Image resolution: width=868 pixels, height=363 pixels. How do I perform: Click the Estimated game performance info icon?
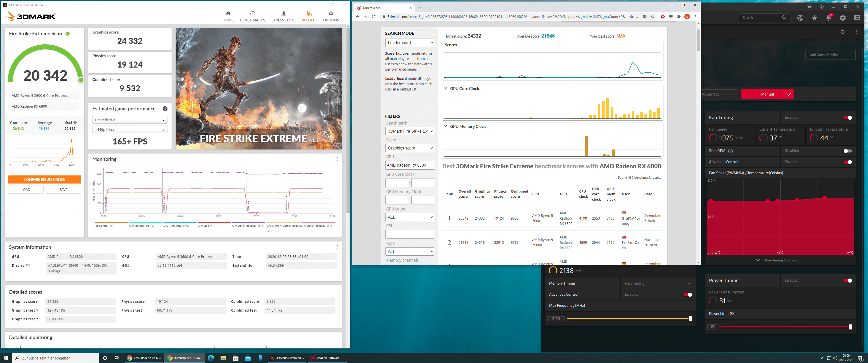tap(165, 109)
